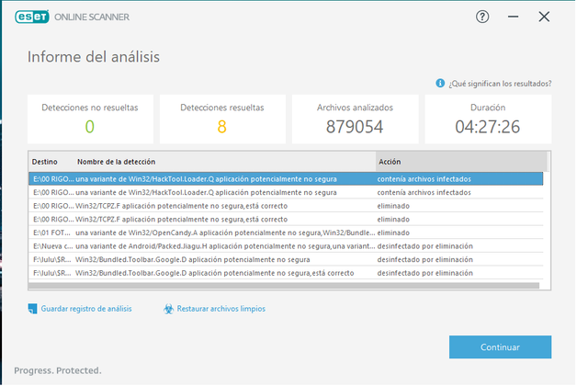588x386 pixels.
Task: Click the ESET logo
Action: [32, 17]
